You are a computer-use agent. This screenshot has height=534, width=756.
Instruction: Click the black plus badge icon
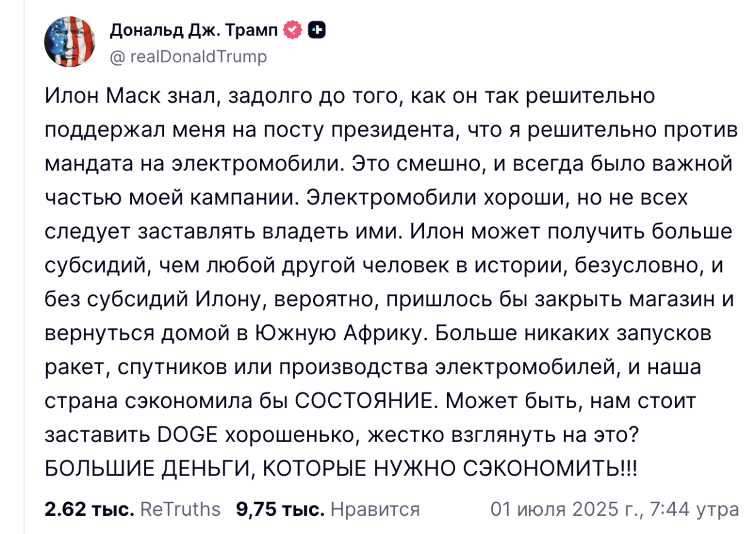point(318,29)
